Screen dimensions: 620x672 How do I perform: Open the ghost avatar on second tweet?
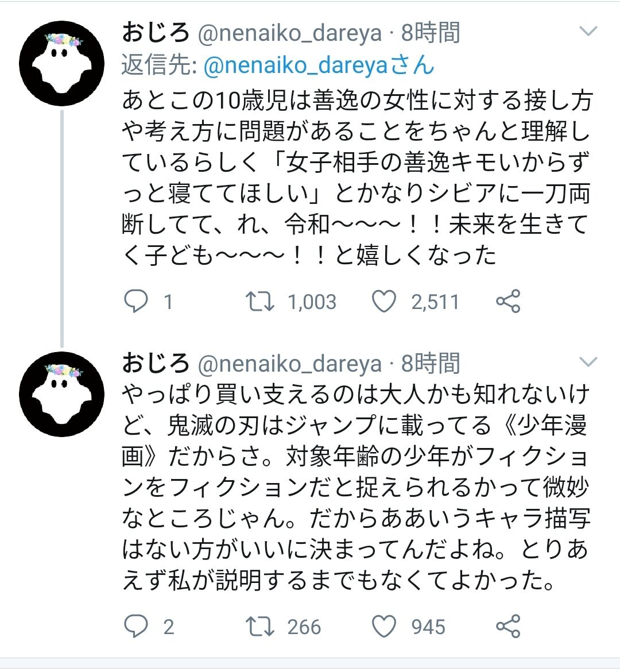pyautogui.click(x=61, y=394)
